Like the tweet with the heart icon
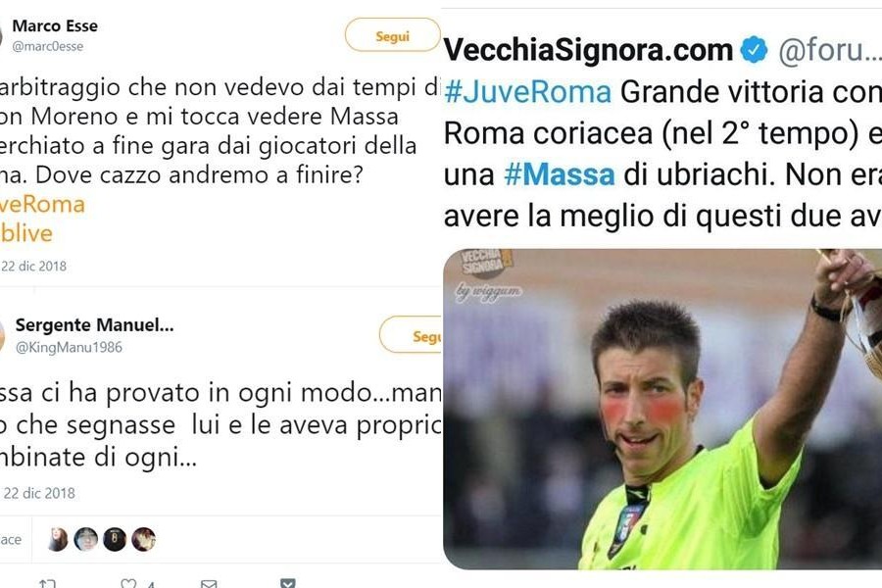The height and width of the screenshot is (588, 882). tap(128, 583)
